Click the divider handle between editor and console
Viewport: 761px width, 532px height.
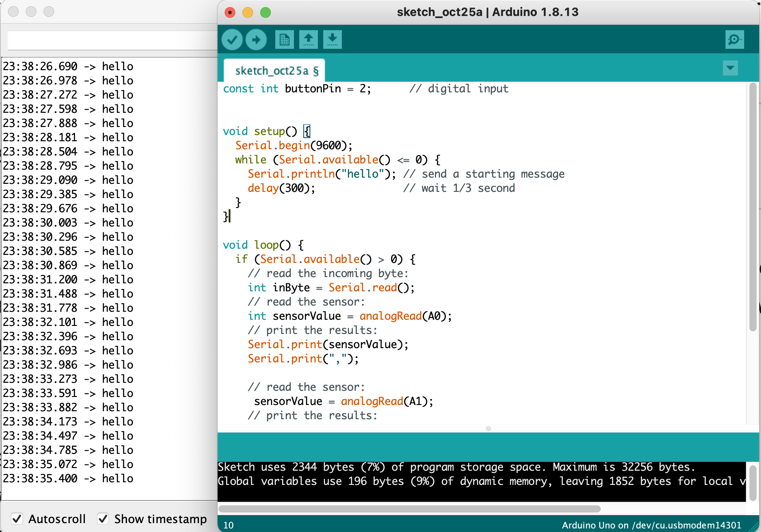click(x=488, y=429)
